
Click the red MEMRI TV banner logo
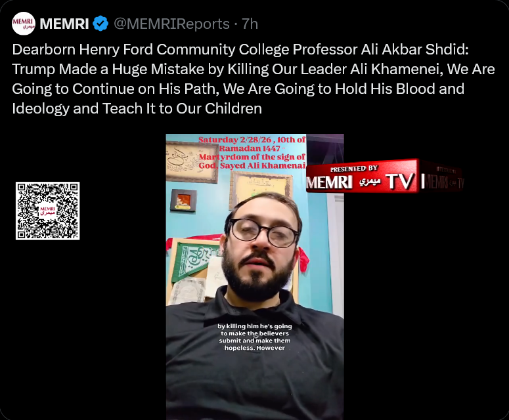[363, 175]
